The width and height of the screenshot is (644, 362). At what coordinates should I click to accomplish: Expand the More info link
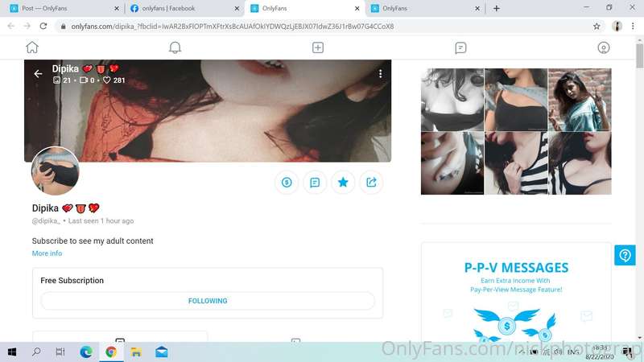47,253
